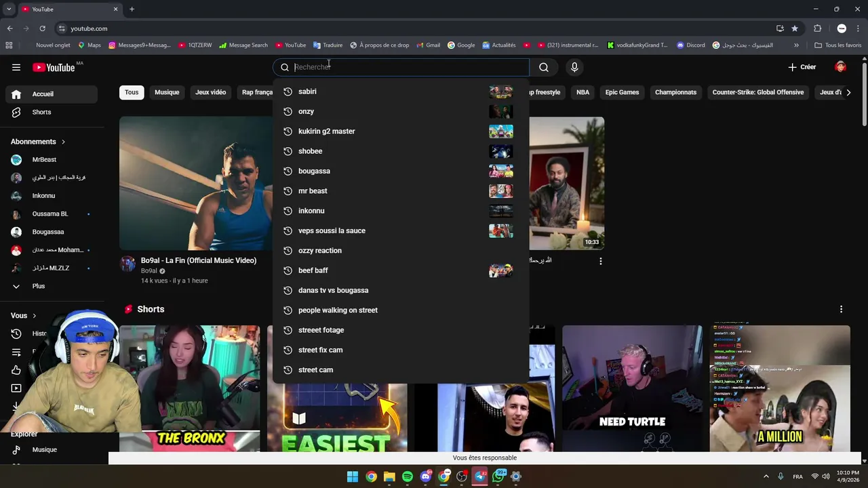The height and width of the screenshot is (488, 868).
Task: Open Musique under Explorer
Action: [52, 449]
